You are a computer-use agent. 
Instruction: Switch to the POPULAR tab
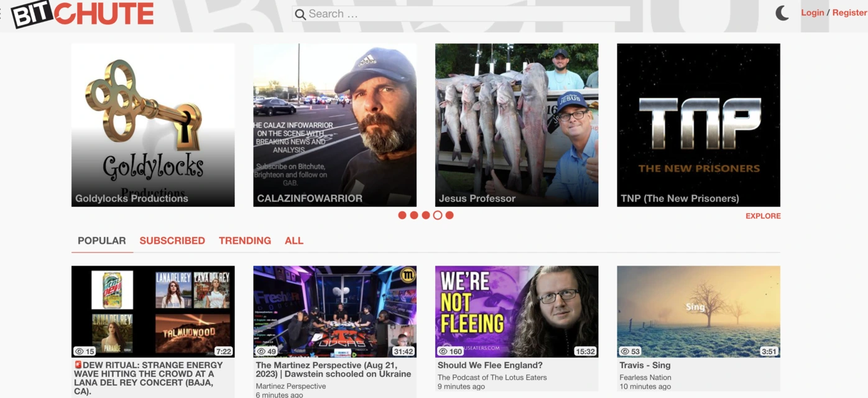(x=102, y=241)
